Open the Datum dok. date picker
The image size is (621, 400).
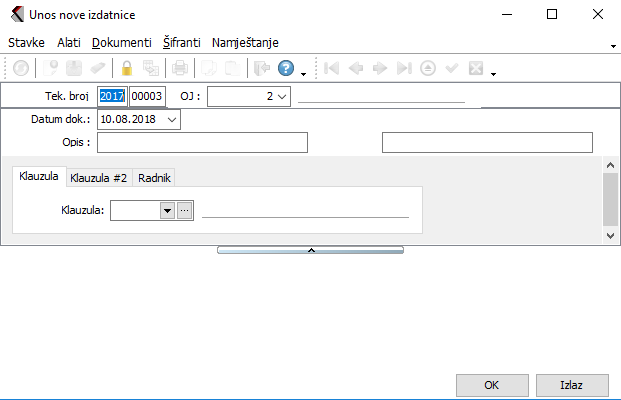tap(172, 119)
